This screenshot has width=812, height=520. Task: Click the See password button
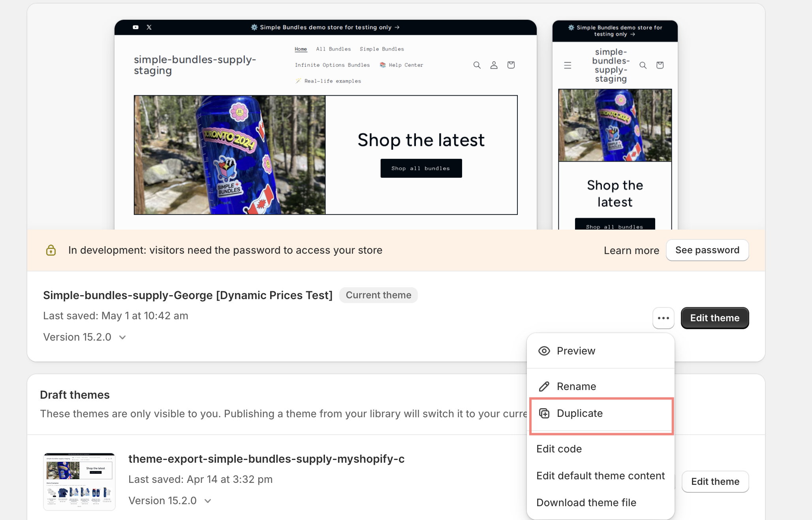coord(707,250)
